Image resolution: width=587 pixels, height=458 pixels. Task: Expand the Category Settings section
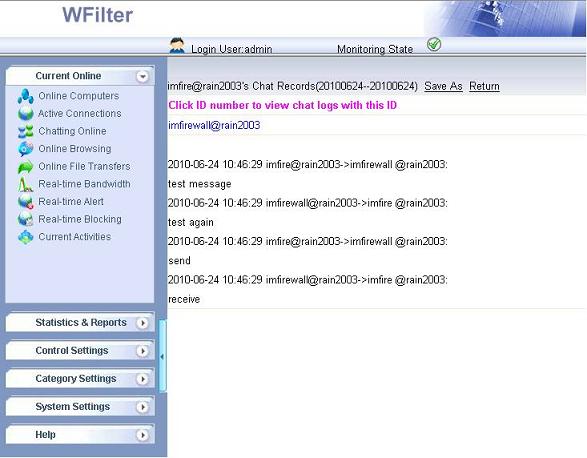click(x=142, y=379)
